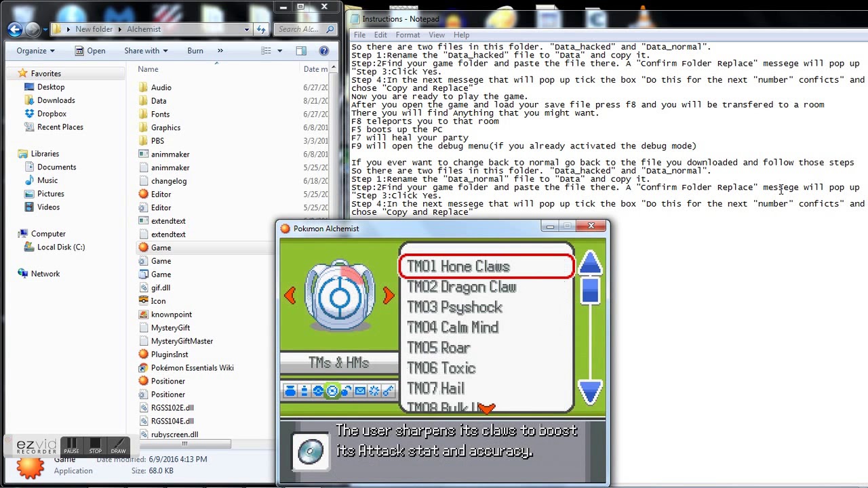Select TM04 Calm Mind in the list
This screenshot has width=868, height=488.
(x=452, y=327)
